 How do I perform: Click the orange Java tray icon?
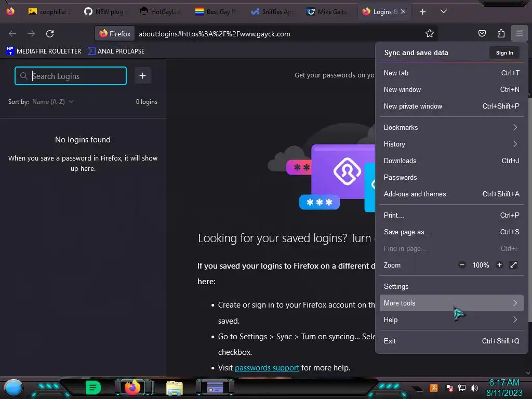click(x=434, y=388)
